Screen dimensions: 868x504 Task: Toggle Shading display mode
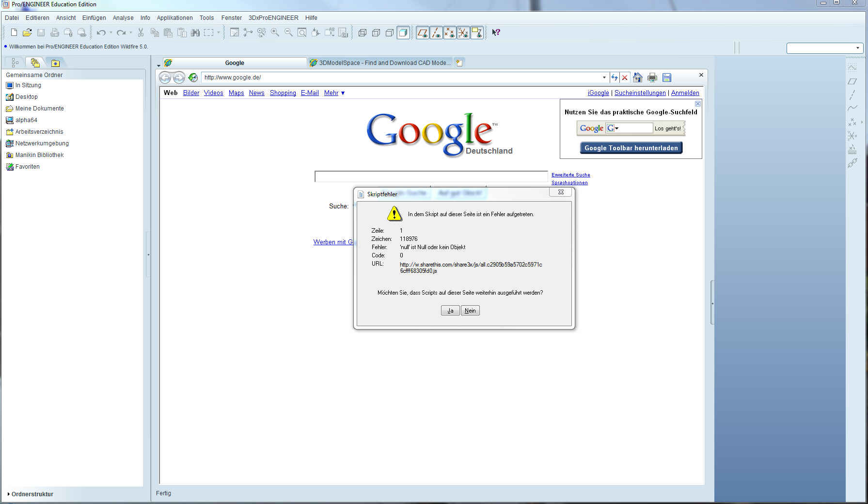[x=403, y=32]
